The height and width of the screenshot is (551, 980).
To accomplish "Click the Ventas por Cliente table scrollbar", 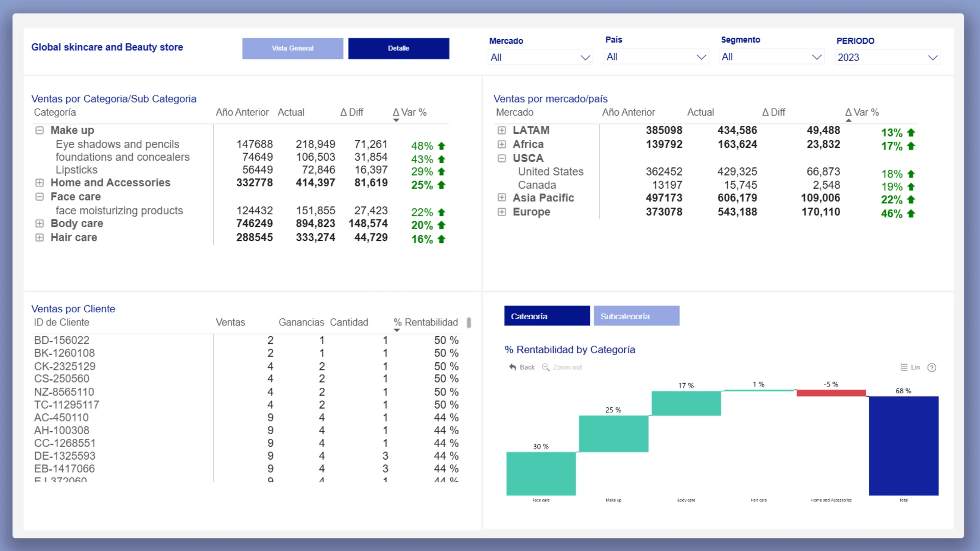I will (469, 322).
